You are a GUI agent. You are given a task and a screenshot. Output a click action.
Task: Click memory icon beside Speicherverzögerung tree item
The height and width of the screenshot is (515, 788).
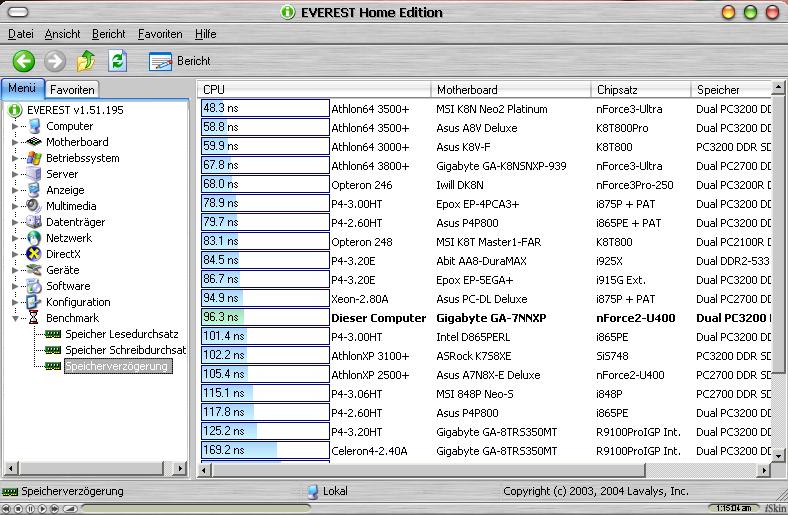coord(53,366)
